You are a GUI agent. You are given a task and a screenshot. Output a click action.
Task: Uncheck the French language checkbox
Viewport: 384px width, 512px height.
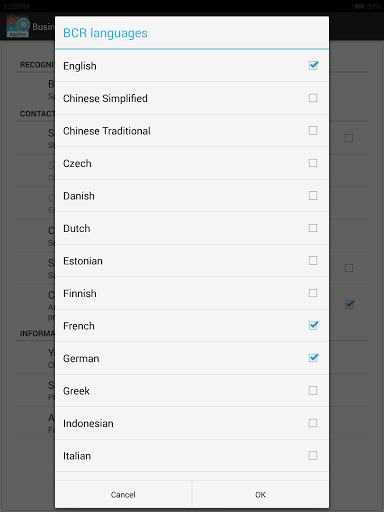(x=313, y=325)
